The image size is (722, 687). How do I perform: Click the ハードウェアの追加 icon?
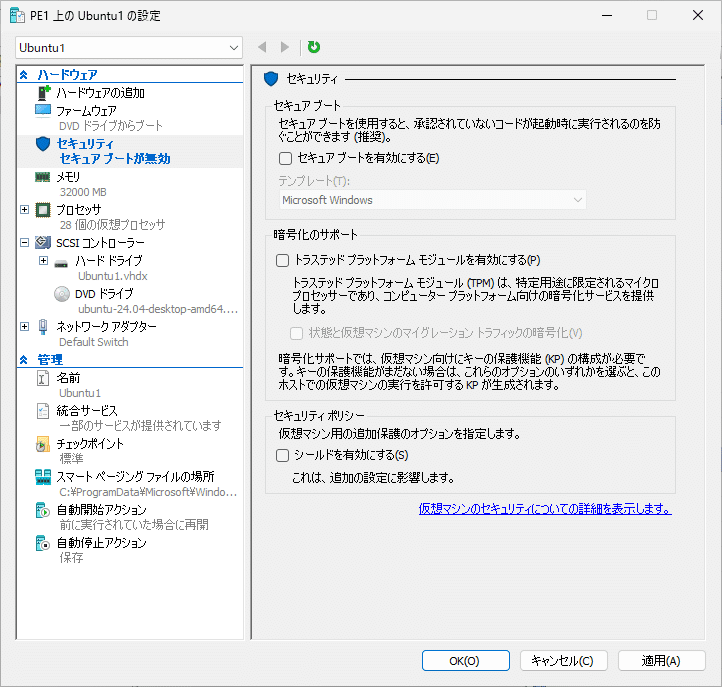[43, 93]
